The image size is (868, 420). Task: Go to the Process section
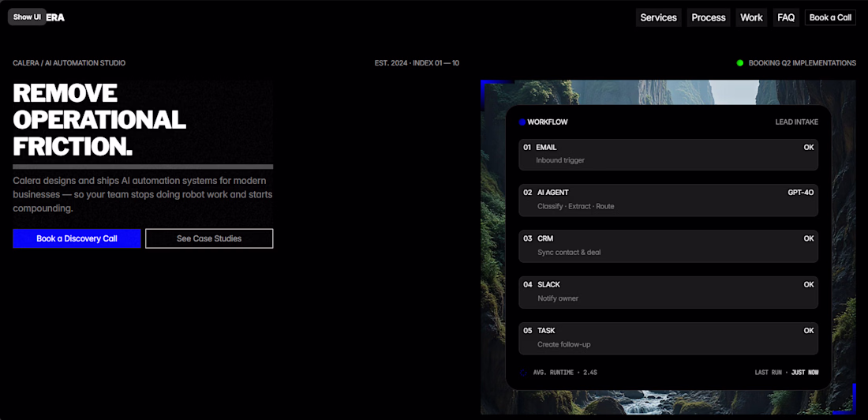(x=708, y=17)
